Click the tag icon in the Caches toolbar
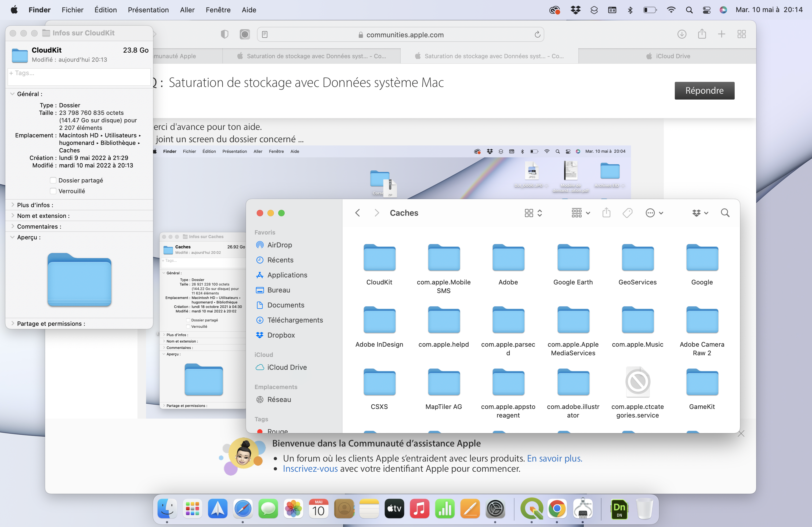This screenshot has height=527, width=812. pyautogui.click(x=627, y=213)
